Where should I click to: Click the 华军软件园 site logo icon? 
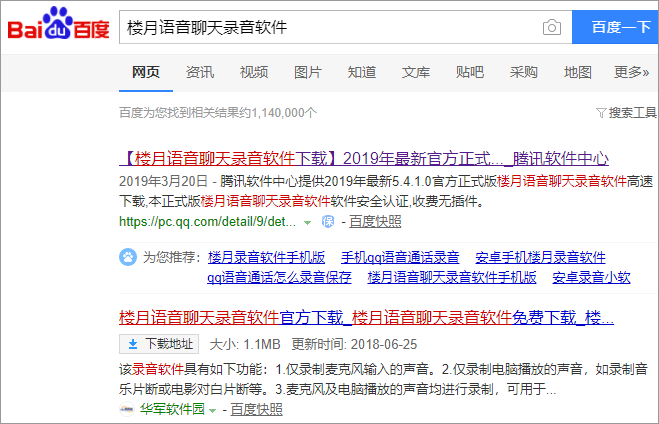tap(127, 409)
